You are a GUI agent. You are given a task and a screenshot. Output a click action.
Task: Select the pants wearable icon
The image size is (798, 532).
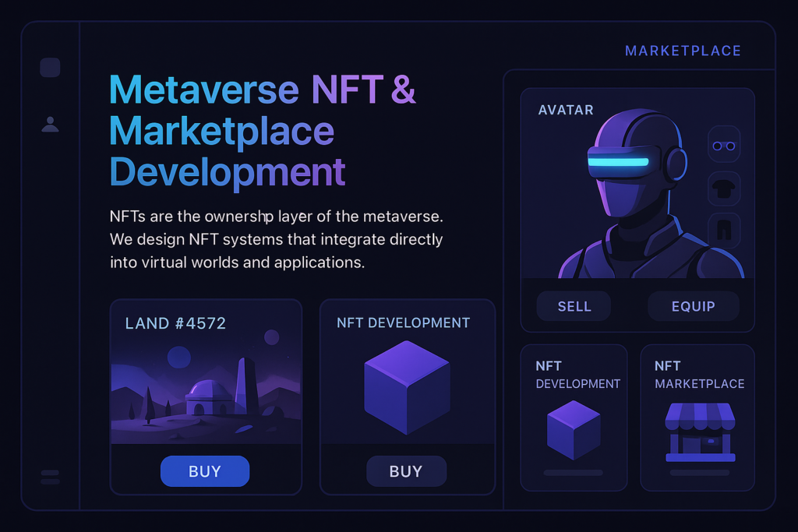(x=724, y=231)
